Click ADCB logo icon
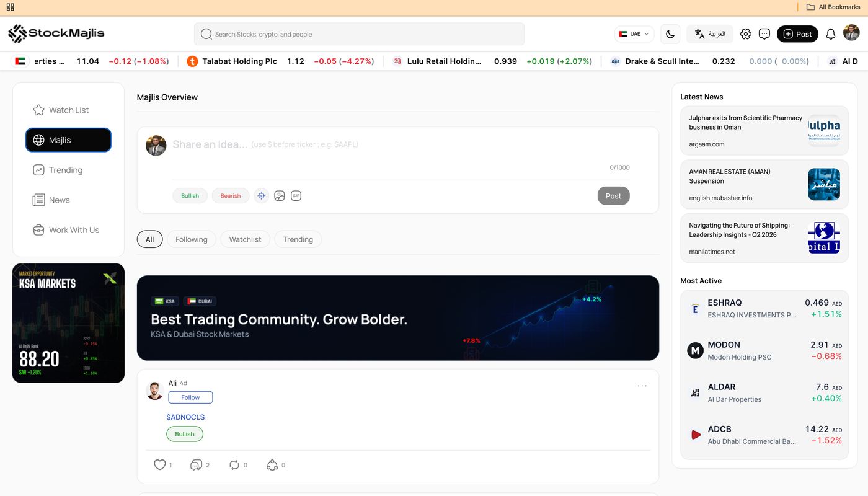 (x=695, y=435)
